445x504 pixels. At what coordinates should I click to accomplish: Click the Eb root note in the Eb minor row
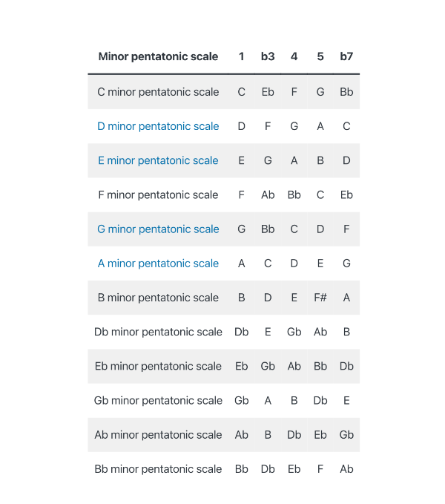(x=242, y=366)
